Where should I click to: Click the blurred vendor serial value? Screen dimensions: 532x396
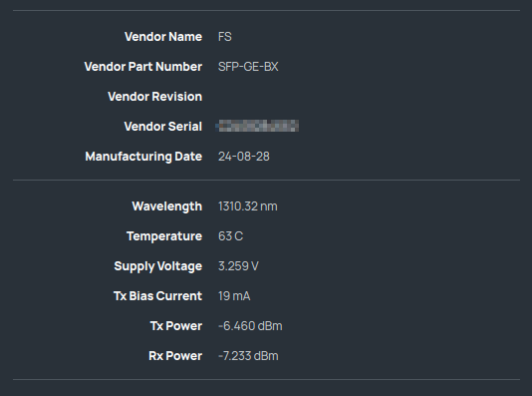coord(257,126)
